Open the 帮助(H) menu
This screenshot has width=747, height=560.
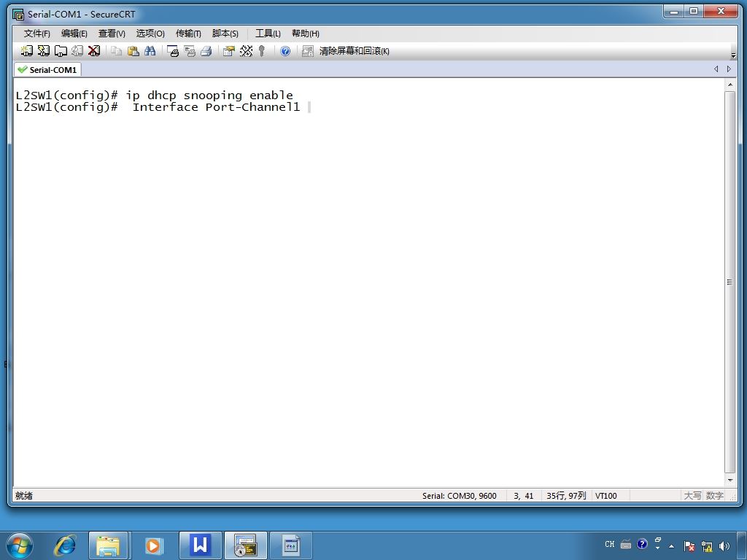click(x=306, y=34)
